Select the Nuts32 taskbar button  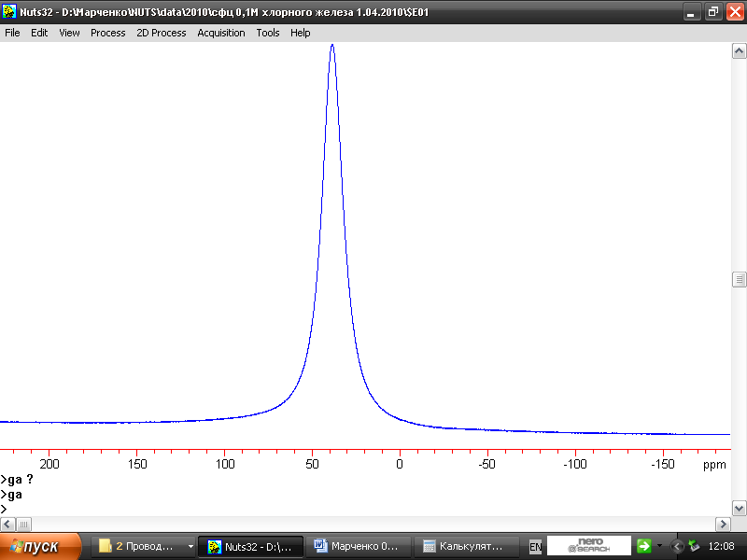[250, 546]
